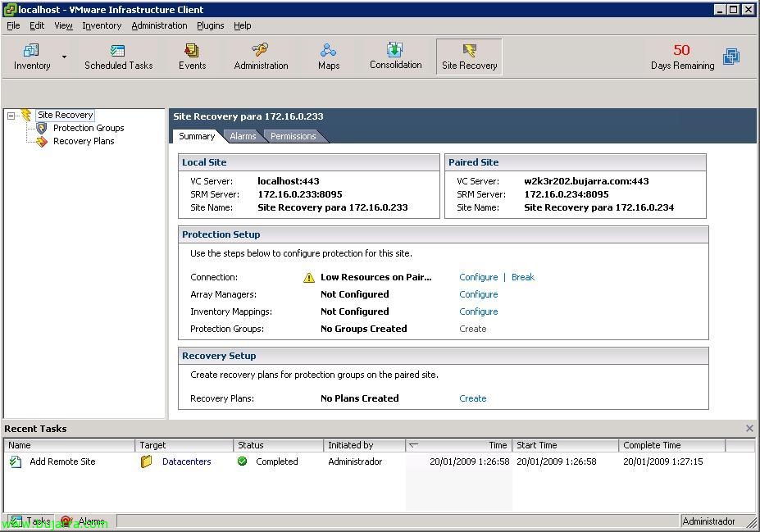Click the VMware client title bar icon
Image resolution: width=760 pixels, height=532 pixels.
(10, 9)
